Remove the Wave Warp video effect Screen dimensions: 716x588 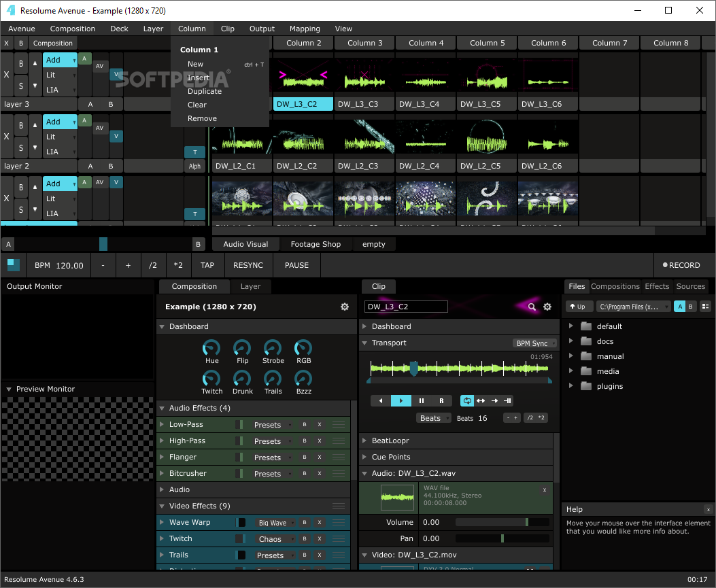320,523
